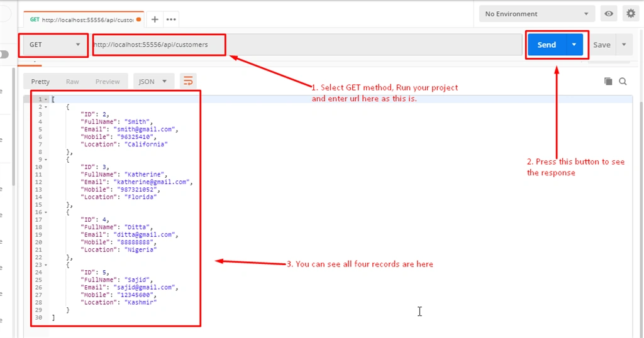Click the "987321052" mobile value
The image size is (644, 338).
click(136, 190)
